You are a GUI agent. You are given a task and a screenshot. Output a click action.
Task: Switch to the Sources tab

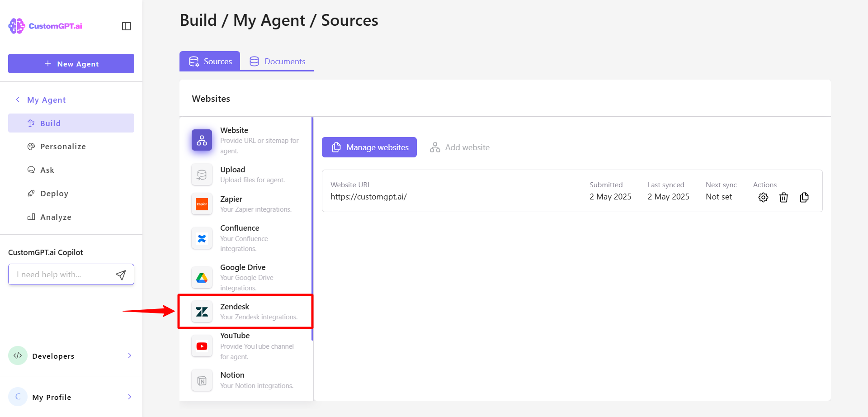point(210,61)
